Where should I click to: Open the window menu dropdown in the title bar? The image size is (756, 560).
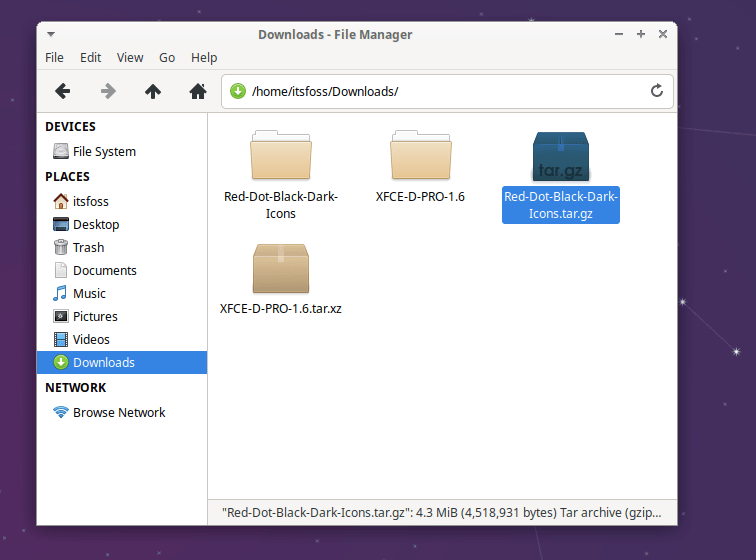51,34
